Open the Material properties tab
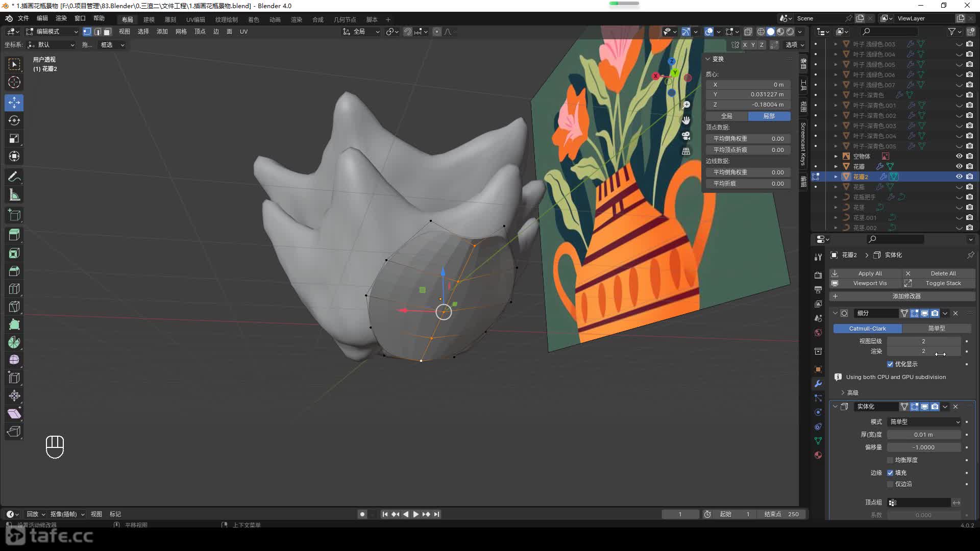The height and width of the screenshot is (551, 980). [x=818, y=455]
